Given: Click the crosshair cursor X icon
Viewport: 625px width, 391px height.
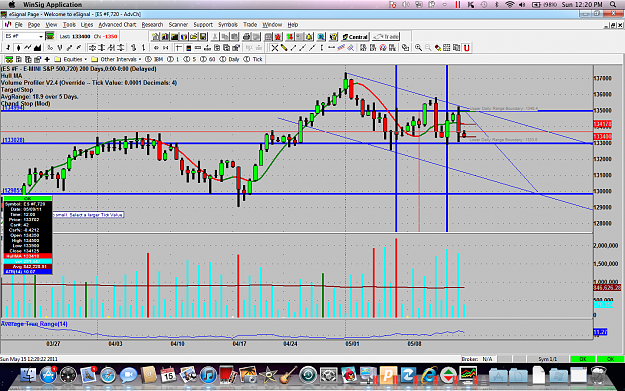Looking at the screenshot, I should coord(275,48).
